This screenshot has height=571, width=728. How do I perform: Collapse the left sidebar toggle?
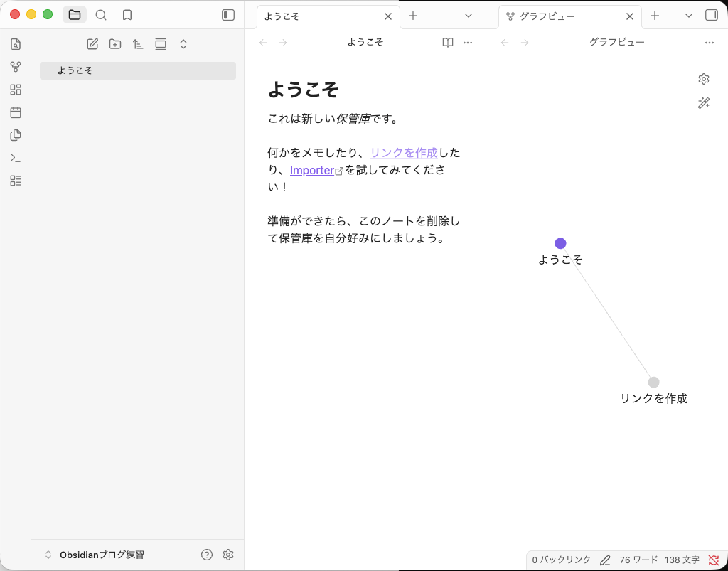[x=228, y=15]
